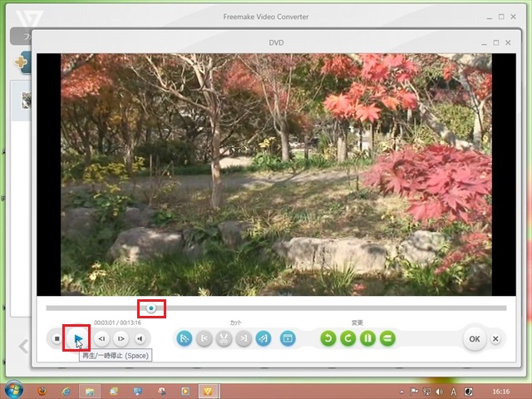Screen dimensions: 532x399
Task: Click the start selection cut icon
Action: point(185,338)
